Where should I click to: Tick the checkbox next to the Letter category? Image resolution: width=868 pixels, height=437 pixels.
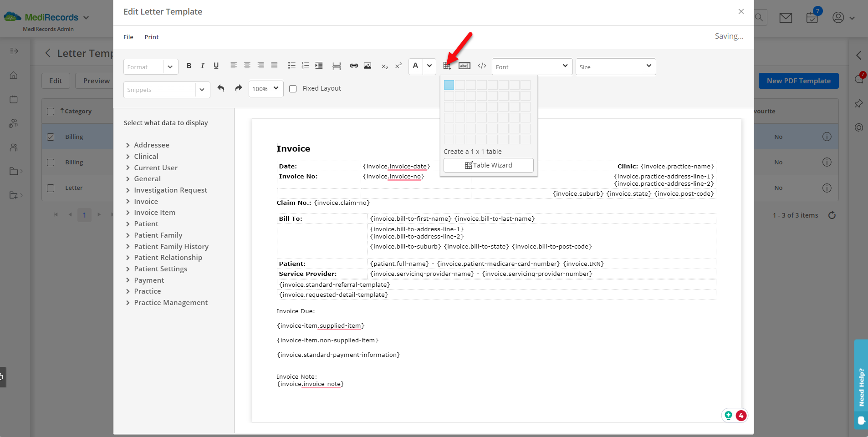point(50,188)
